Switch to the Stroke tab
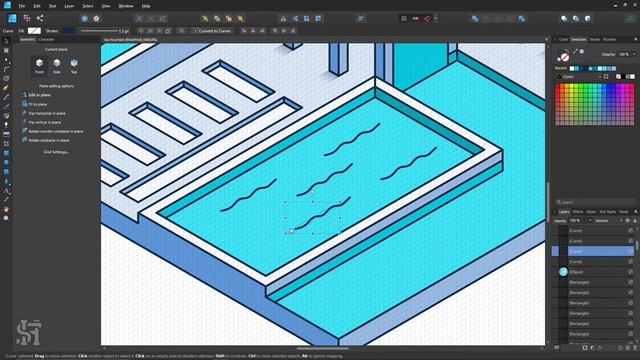The height and width of the screenshot is (360, 640). pos(595,39)
